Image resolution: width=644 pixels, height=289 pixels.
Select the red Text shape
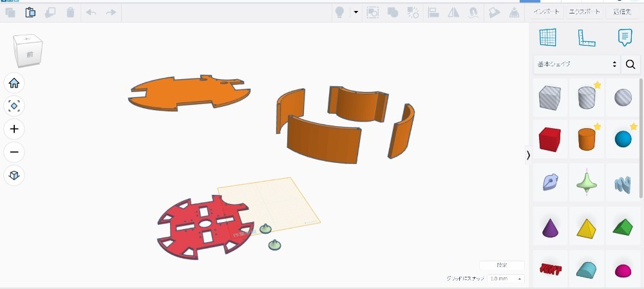tap(550, 269)
